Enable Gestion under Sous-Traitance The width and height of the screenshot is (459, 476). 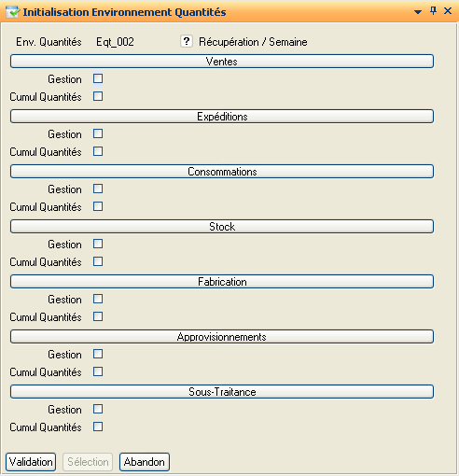(98, 409)
